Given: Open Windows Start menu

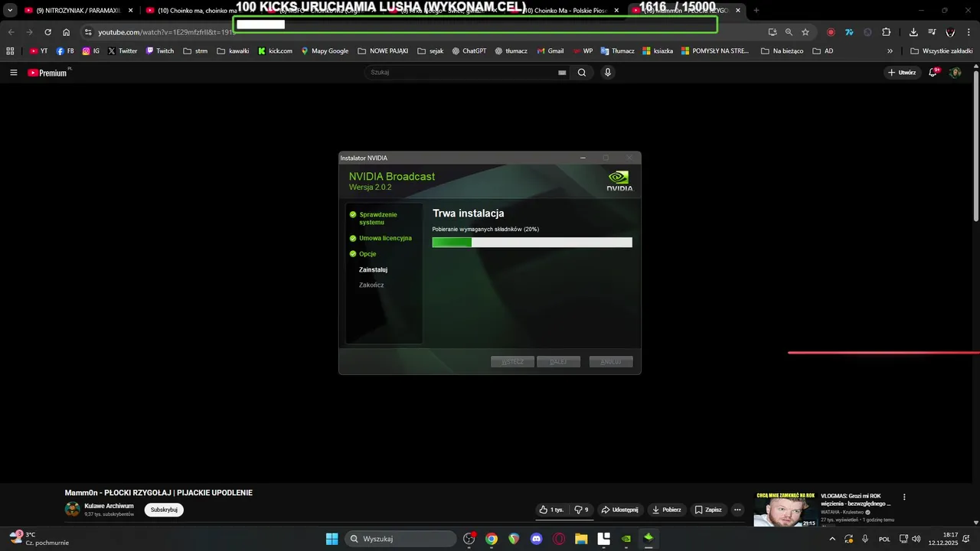Looking at the screenshot, I should 332,539.
